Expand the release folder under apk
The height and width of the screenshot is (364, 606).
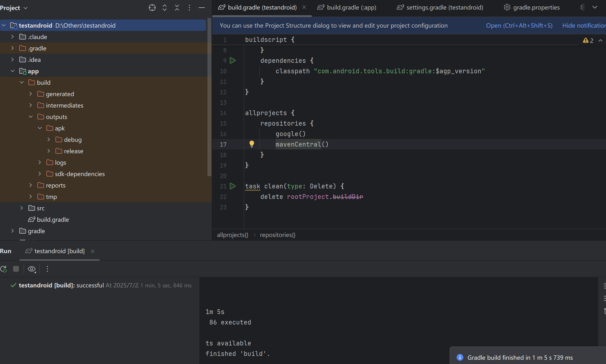pyautogui.click(x=49, y=151)
